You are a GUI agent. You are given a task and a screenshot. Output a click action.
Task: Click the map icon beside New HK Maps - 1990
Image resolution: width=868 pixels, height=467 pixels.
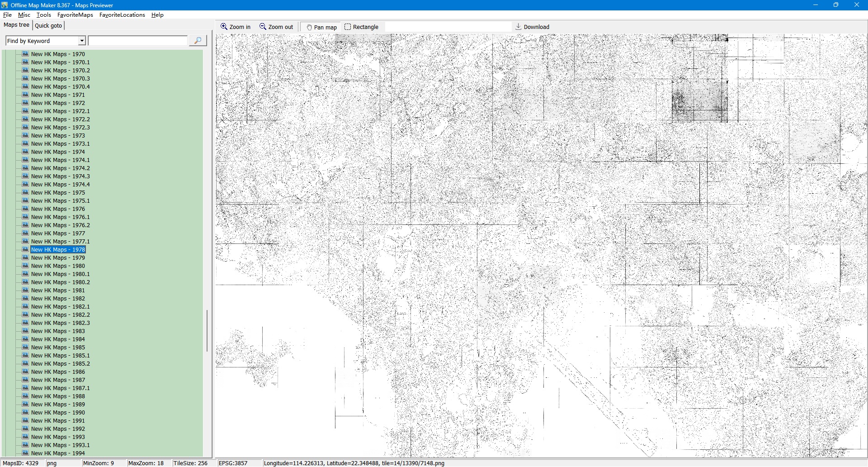25,412
